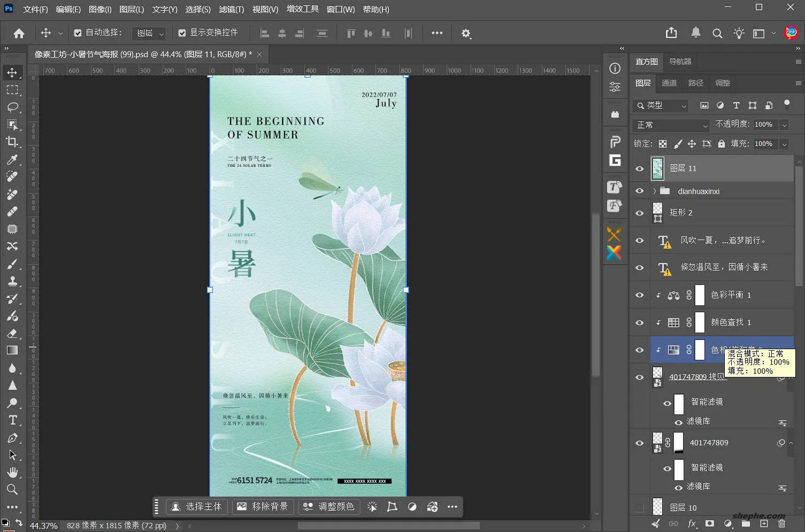Open the blend mode 正常 dropdown
The width and height of the screenshot is (805, 532).
(x=671, y=125)
